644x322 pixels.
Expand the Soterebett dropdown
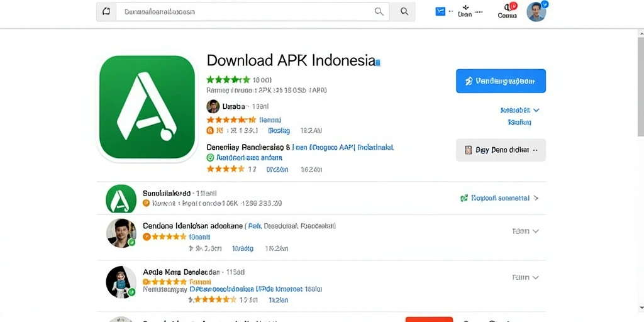[x=519, y=110]
